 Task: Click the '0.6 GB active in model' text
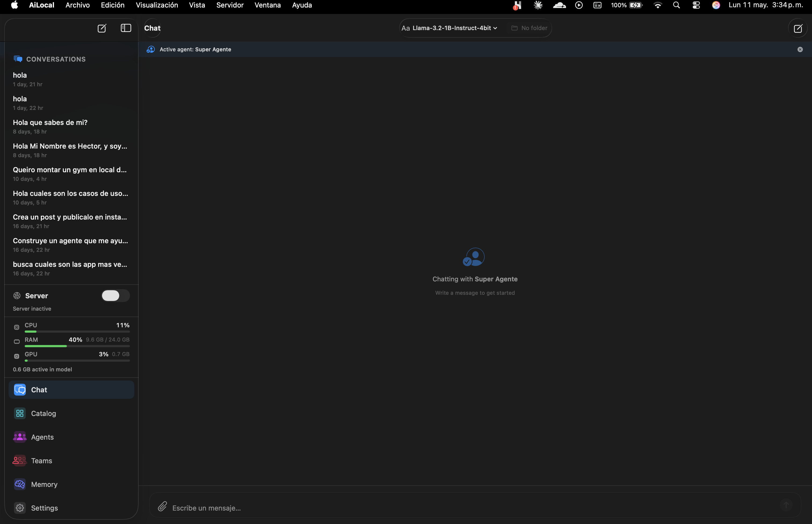42,369
